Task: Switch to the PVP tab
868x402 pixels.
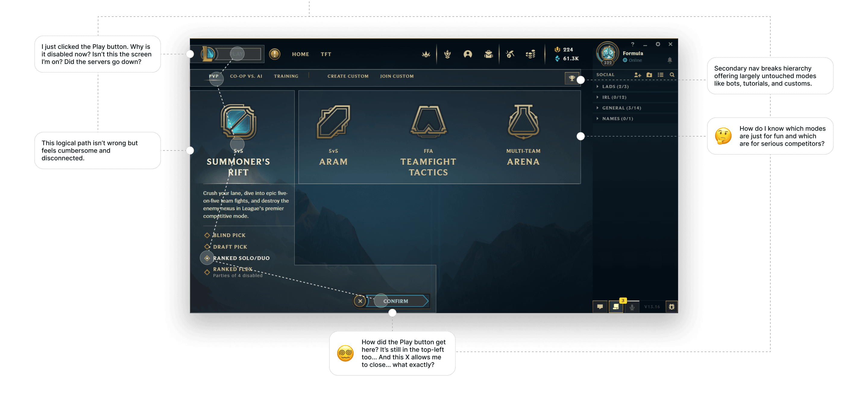Action: coord(214,76)
